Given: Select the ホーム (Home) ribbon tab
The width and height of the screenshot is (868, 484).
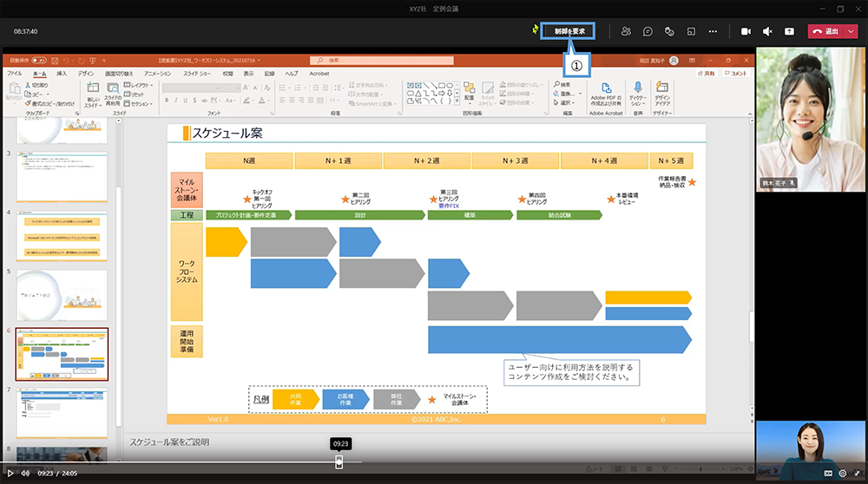Looking at the screenshot, I should pyautogui.click(x=39, y=73).
